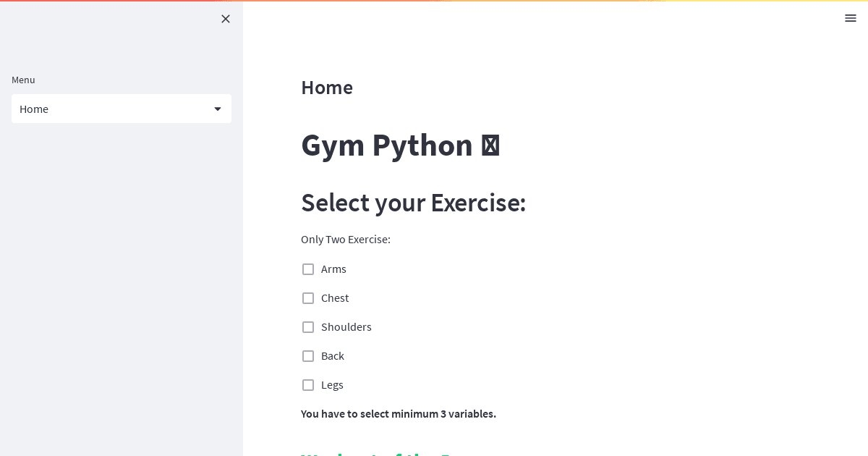This screenshot has width=868, height=456.
Task: Click the Select your Exercise heading
Action: point(413,203)
